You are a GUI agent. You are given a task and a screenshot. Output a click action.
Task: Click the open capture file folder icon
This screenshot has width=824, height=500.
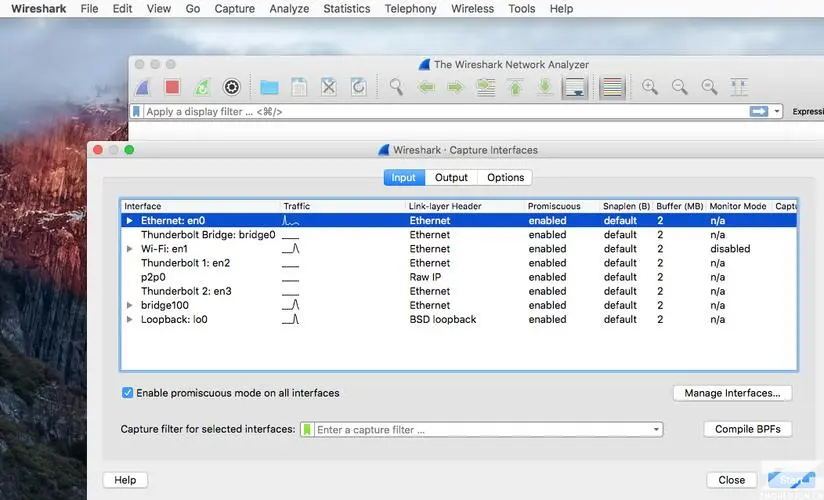pos(269,88)
